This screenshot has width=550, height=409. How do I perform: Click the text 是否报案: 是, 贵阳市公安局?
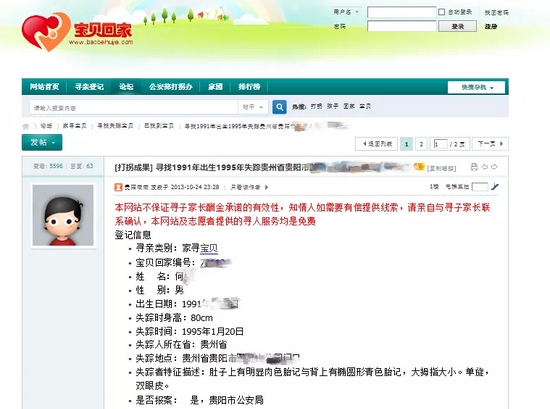pos(199,400)
